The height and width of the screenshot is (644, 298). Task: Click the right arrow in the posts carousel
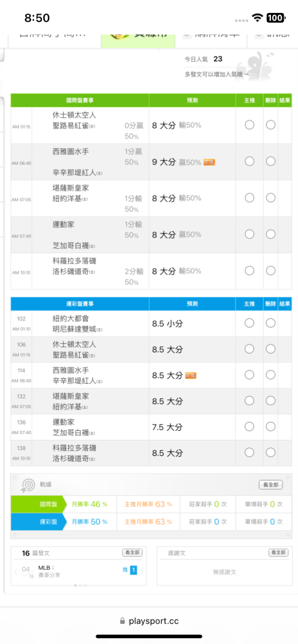coord(142,571)
